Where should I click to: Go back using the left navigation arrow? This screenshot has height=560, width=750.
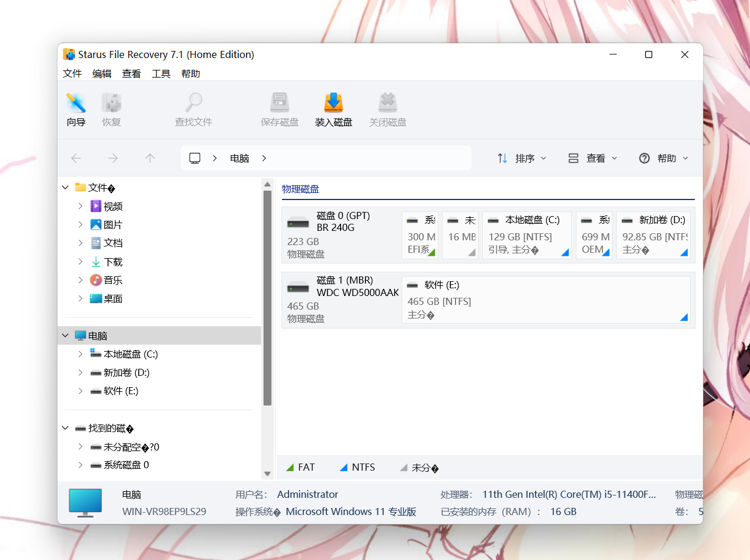76,158
